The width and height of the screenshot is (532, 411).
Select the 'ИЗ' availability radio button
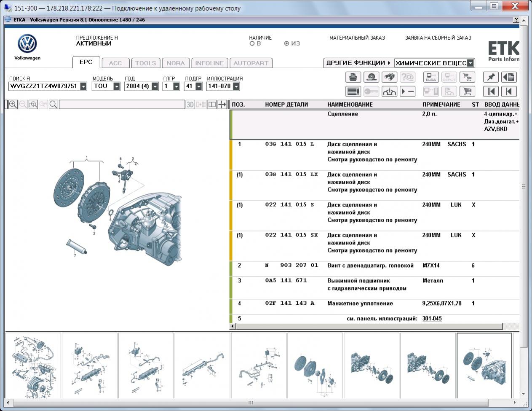tap(287, 43)
